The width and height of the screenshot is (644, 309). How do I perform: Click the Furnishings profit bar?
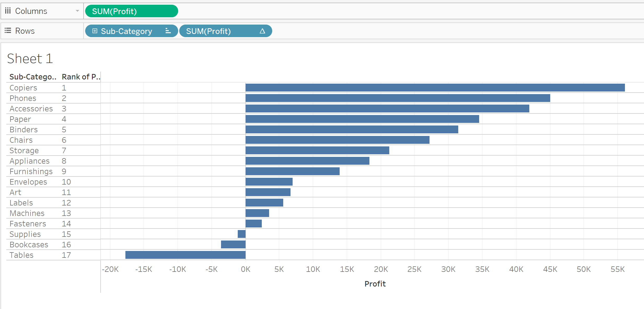[292, 171]
